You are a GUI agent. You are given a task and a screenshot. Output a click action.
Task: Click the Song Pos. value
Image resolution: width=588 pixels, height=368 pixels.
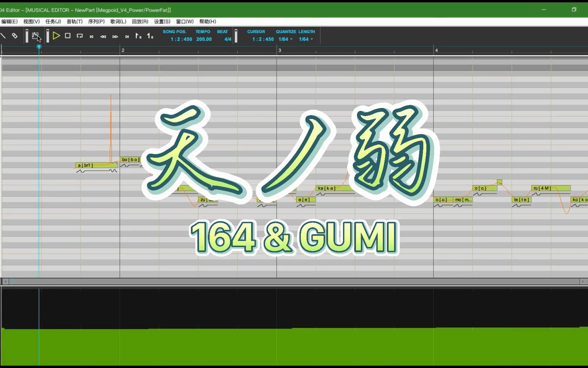click(x=181, y=39)
